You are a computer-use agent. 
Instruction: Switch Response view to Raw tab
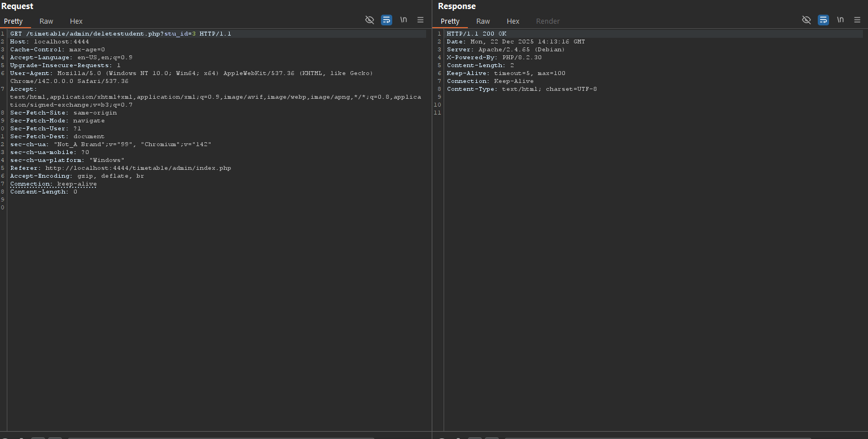point(483,21)
